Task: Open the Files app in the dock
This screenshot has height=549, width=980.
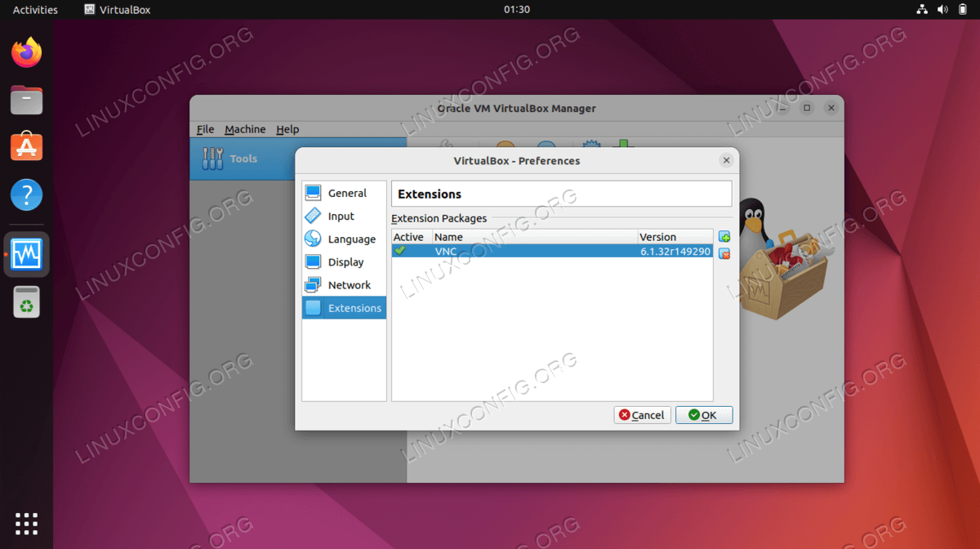Action: pyautogui.click(x=27, y=100)
